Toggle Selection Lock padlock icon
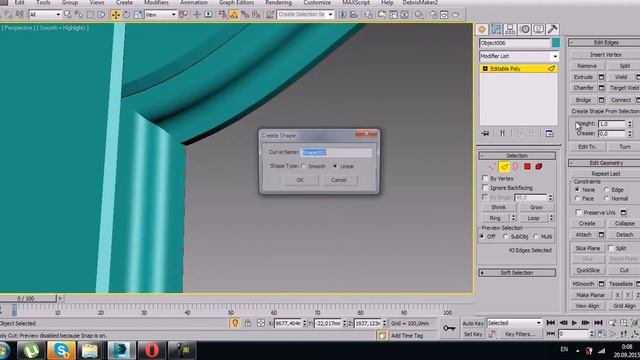This screenshot has width=640, height=360. pyautogui.click(x=247, y=323)
